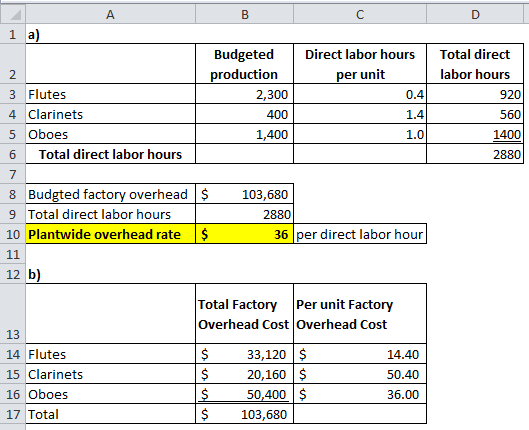This screenshot has width=529, height=430.
Task: Select the 920 total hours cell
Action: pyautogui.click(x=475, y=94)
